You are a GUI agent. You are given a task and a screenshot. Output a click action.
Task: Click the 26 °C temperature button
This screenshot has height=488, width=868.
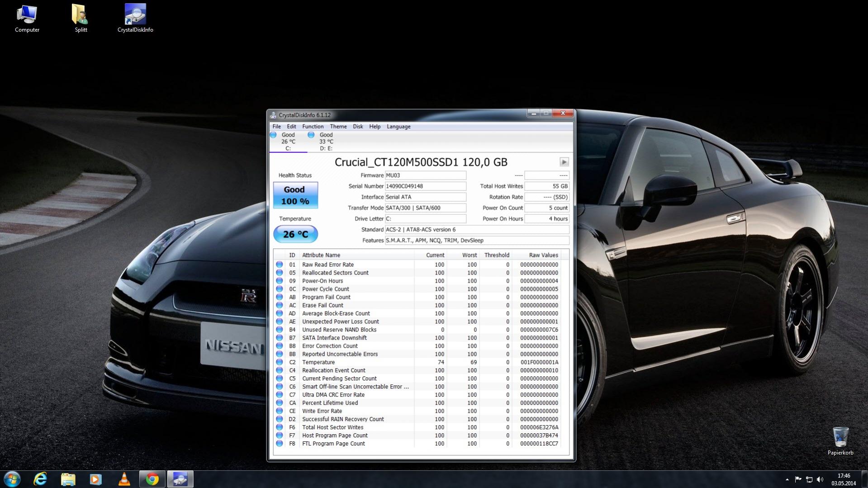pos(295,234)
